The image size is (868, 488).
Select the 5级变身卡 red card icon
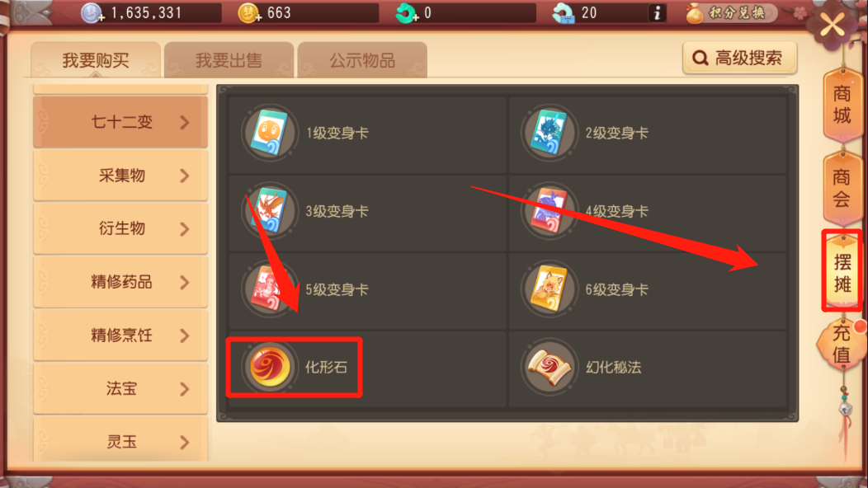(x=270, y=289)
